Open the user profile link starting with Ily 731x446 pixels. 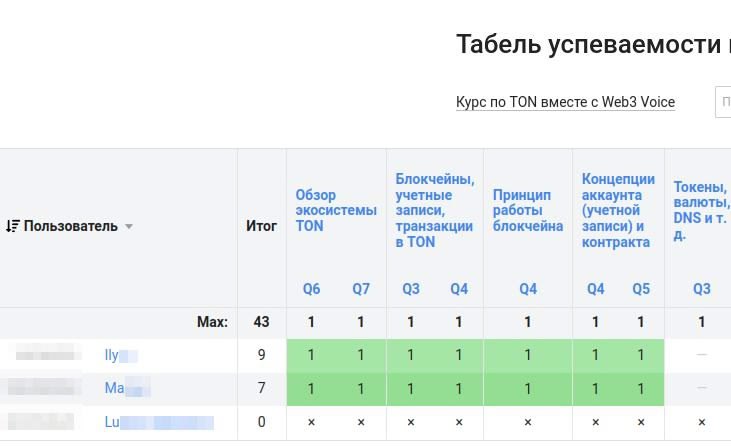(120, 355)
